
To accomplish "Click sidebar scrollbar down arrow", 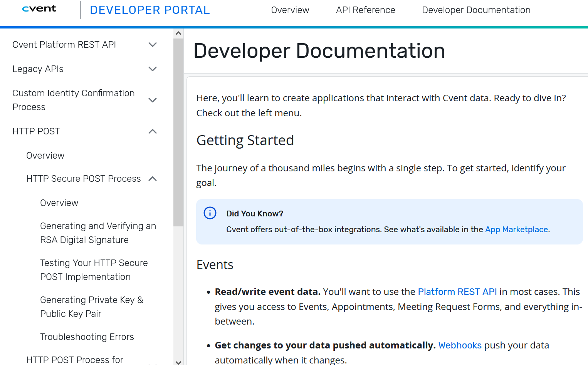I will point(178,362).
